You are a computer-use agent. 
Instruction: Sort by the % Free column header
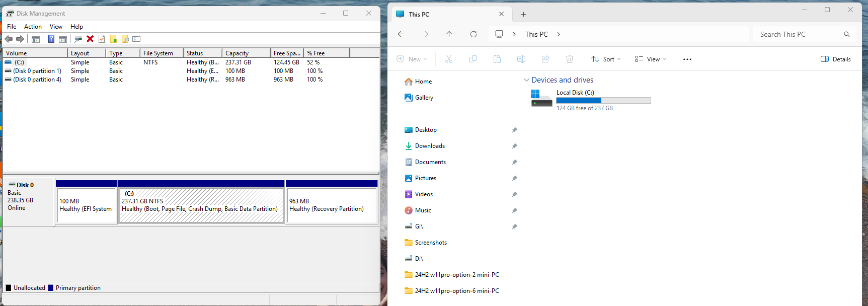tap(327, 53)
